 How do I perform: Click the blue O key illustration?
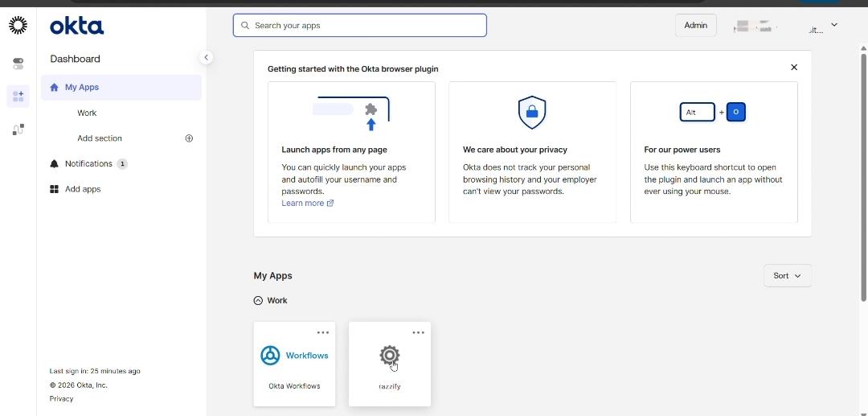tap(735, 113)
